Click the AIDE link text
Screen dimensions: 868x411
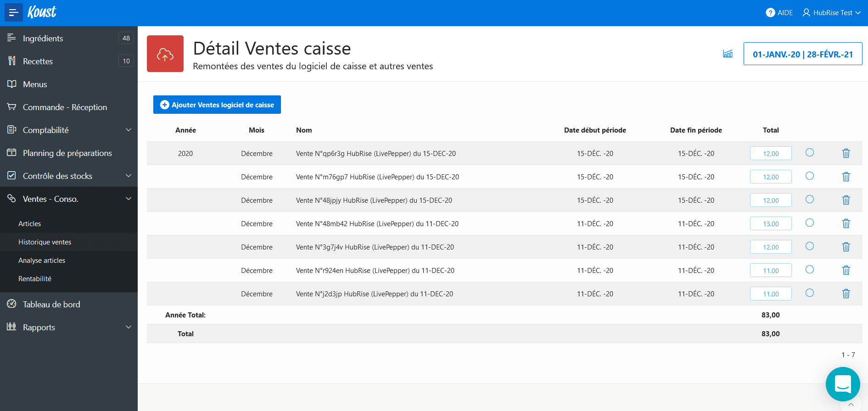click(785, 13)
